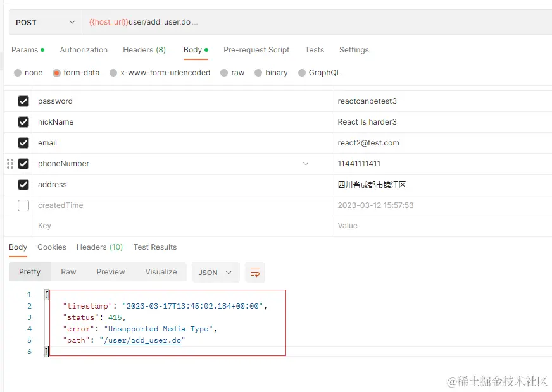Click the password key cell
552x392 pixels.
182,101
